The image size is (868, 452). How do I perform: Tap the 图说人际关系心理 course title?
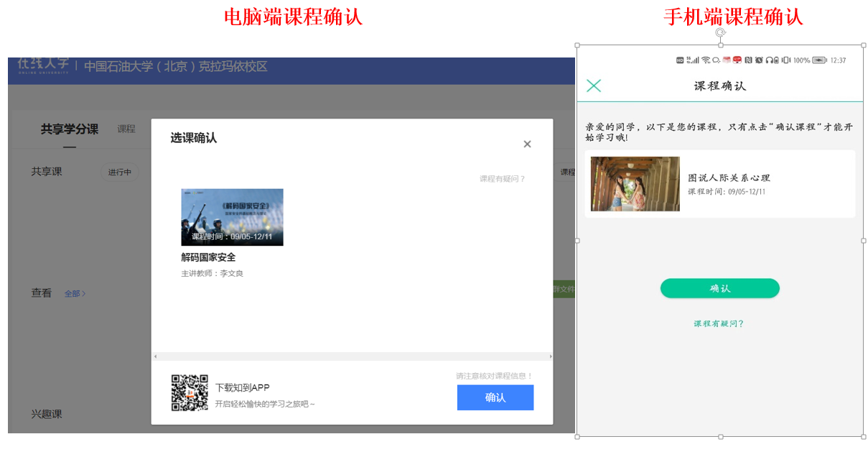[729, 178]
